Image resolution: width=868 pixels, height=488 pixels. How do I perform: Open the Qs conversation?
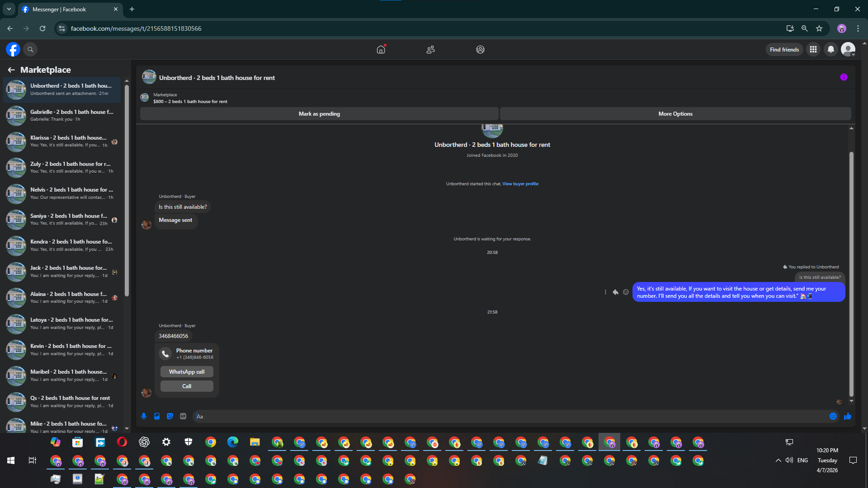tap(62, 402)
